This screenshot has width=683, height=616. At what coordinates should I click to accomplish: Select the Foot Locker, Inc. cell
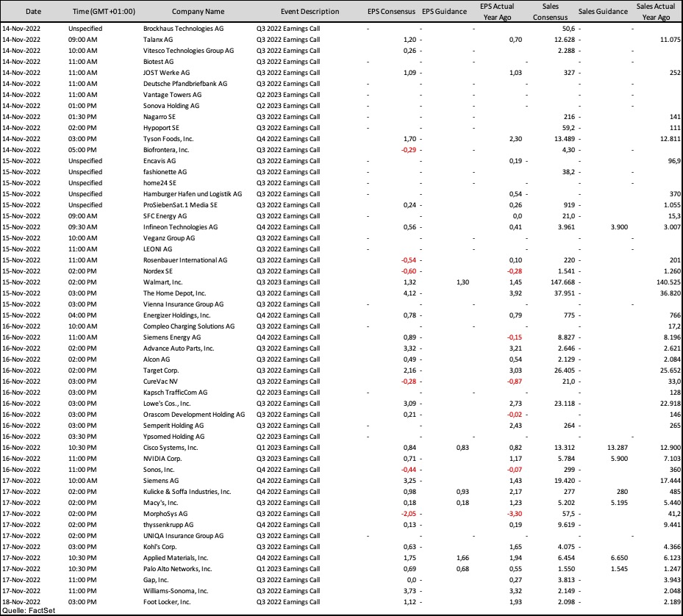click(168, 603)
